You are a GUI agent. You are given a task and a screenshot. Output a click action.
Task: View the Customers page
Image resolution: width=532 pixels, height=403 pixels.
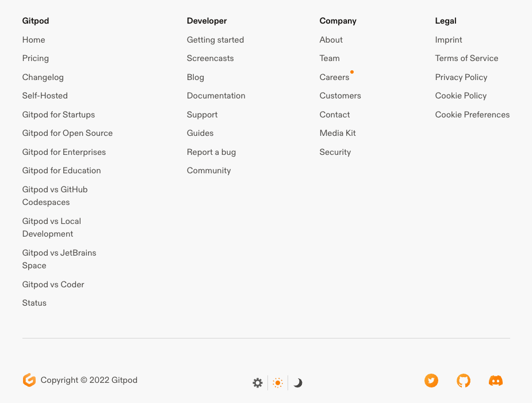point(340,96)
